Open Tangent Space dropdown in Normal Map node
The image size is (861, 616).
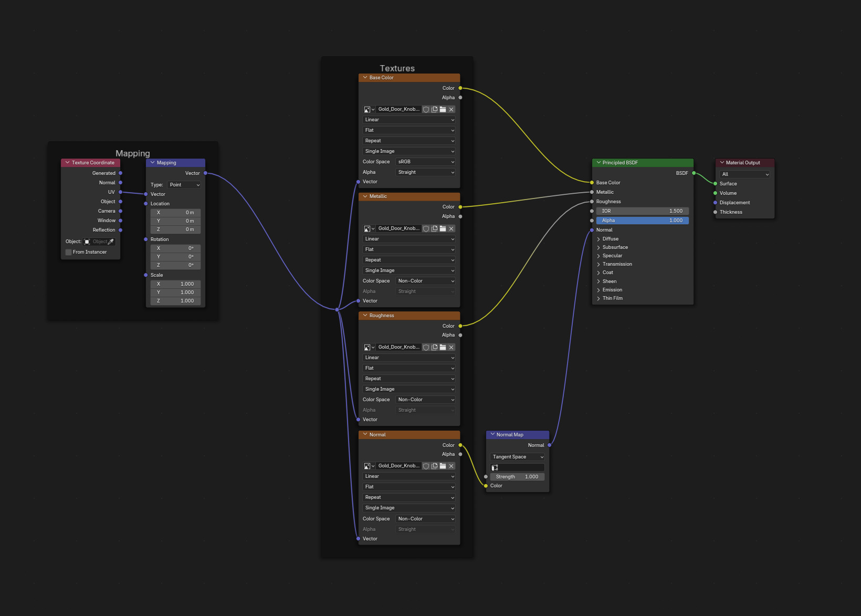tap(518, 457)
